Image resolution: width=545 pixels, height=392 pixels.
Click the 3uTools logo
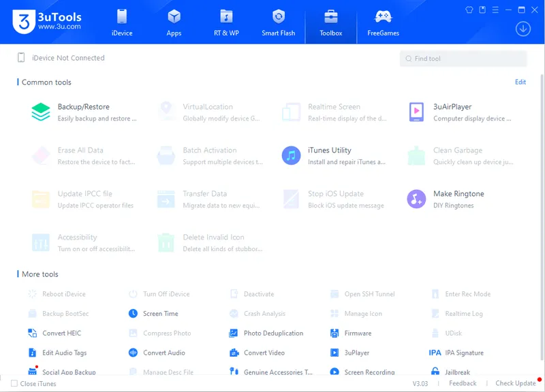pyautogui.click(x=47, y=22)
